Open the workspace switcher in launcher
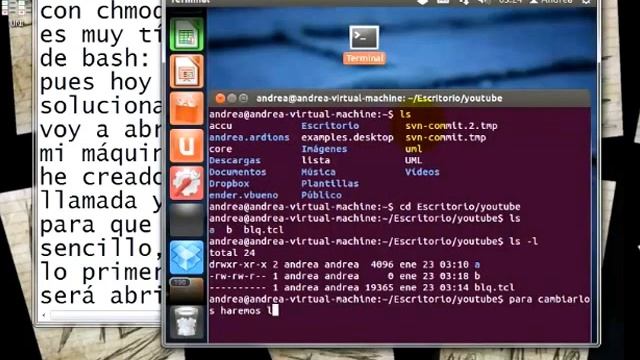 [x=187, y=220]
